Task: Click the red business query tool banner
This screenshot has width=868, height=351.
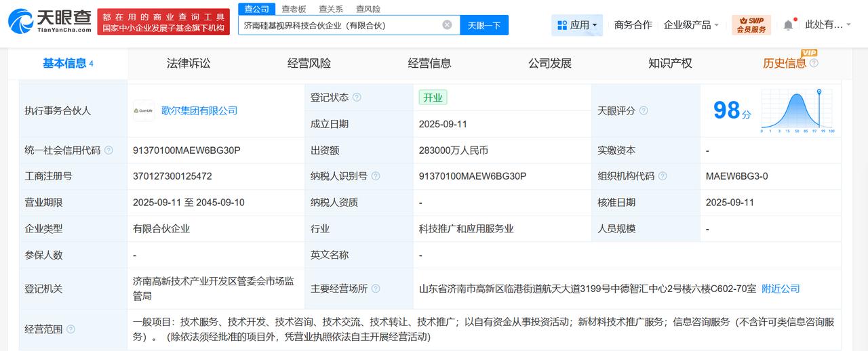Action: 163,22
